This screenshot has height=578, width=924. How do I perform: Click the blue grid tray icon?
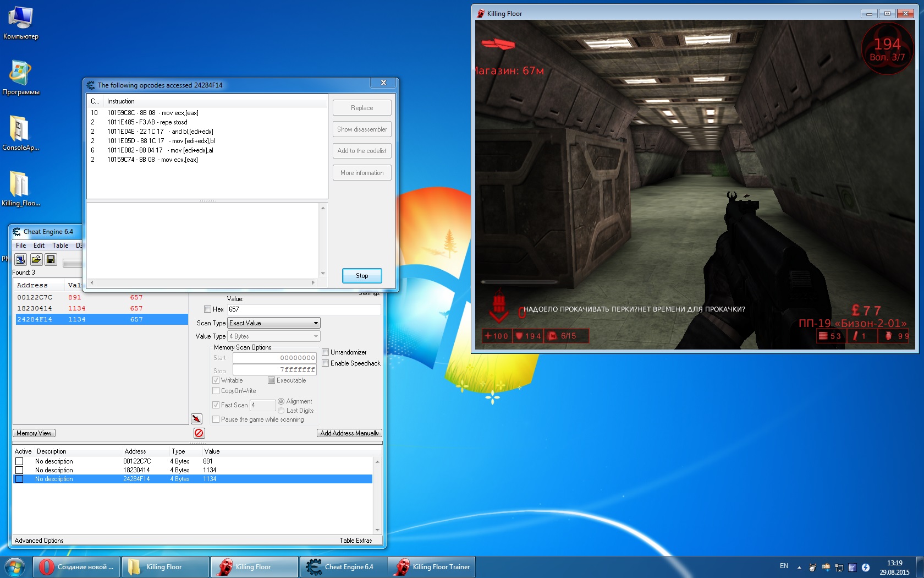[x=853, y=567]
